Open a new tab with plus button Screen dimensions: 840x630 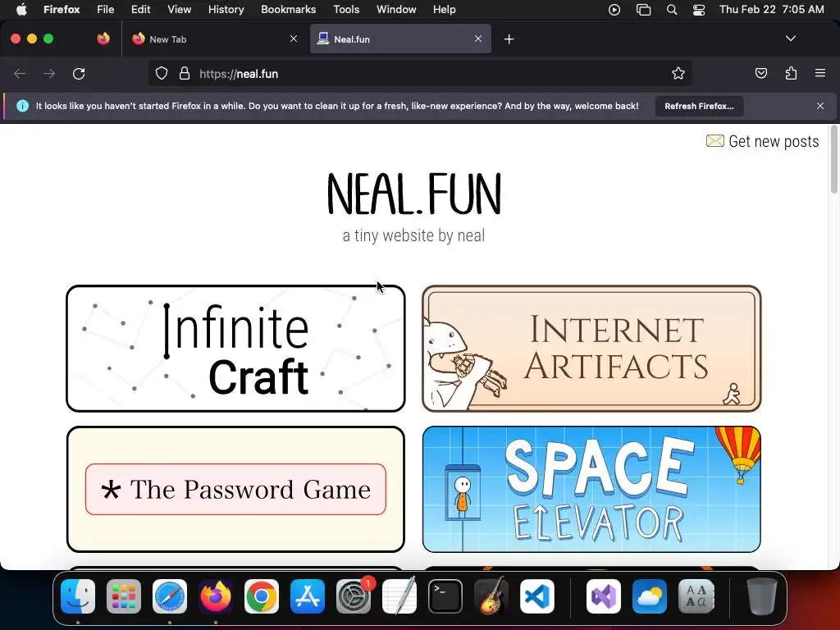pos(509,39)
